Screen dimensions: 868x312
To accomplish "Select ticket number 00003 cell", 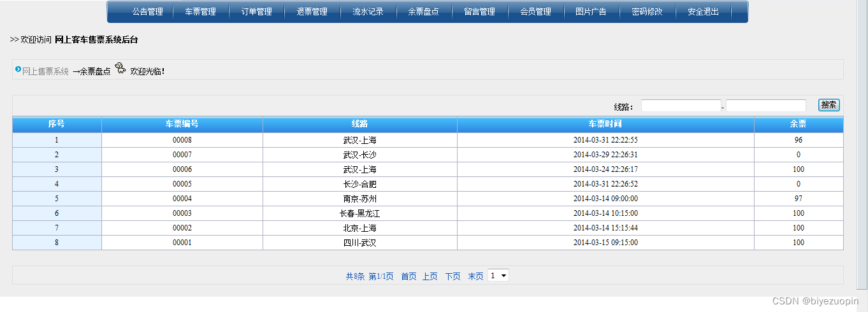I will coord(182,213).
